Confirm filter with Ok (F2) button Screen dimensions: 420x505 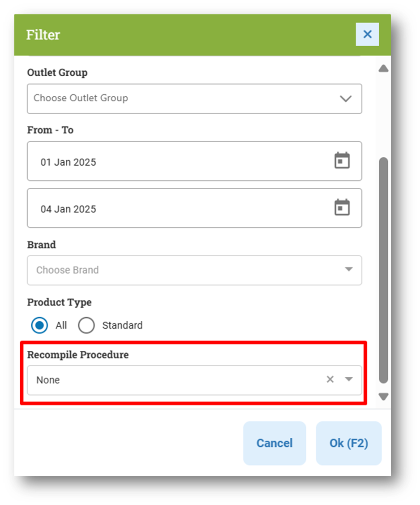[348, 443]
